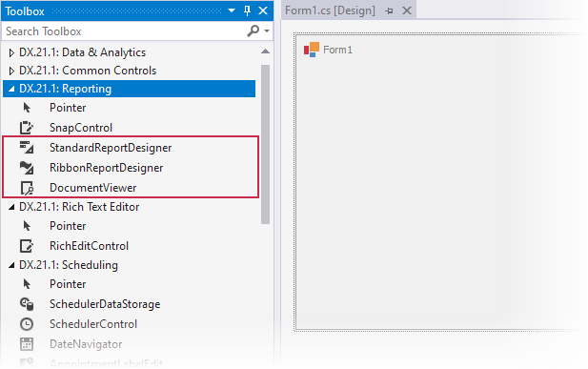Select the Pointer icon under Reporting

[x=27, y=108]
